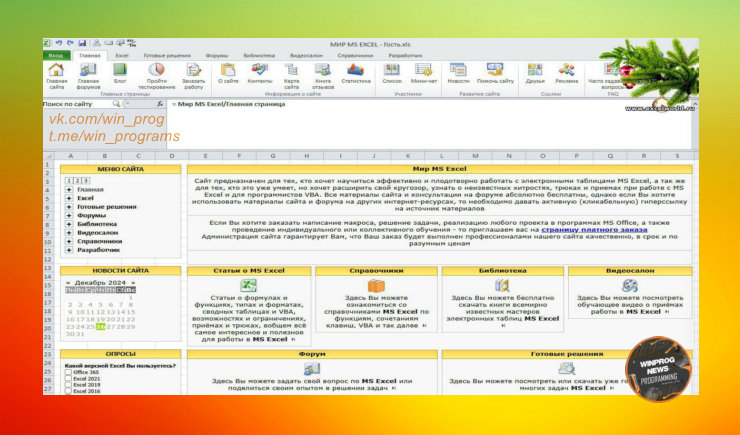Expand the Главная item in site menu
The width and height of the screenshot is (740, 435).
pyautogui.click(x=69, y=190)
